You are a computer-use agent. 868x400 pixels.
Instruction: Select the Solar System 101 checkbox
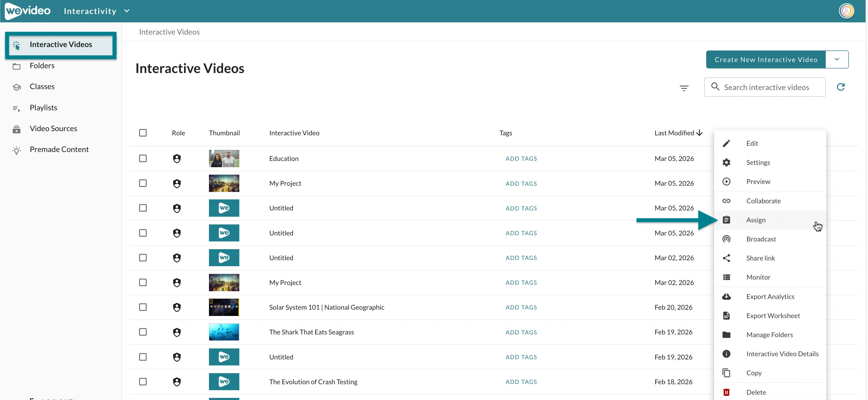pyautogui.click(x=143, y=307)
